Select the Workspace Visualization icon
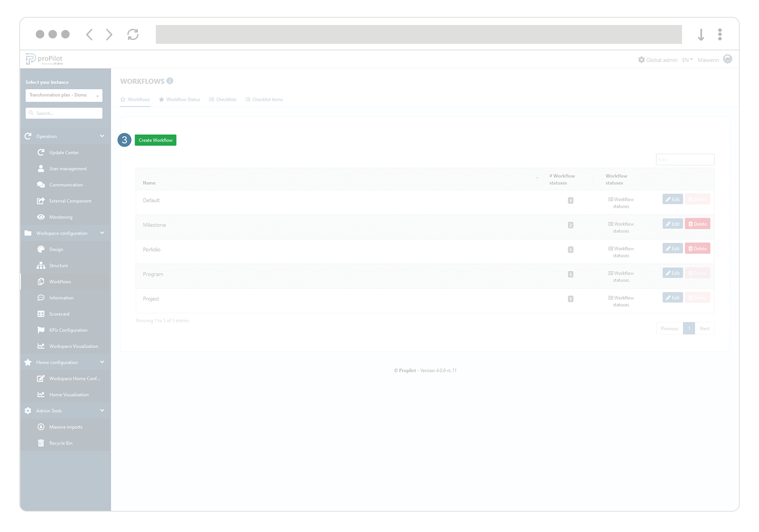This screenshot has height=532, width=759. 41,346
